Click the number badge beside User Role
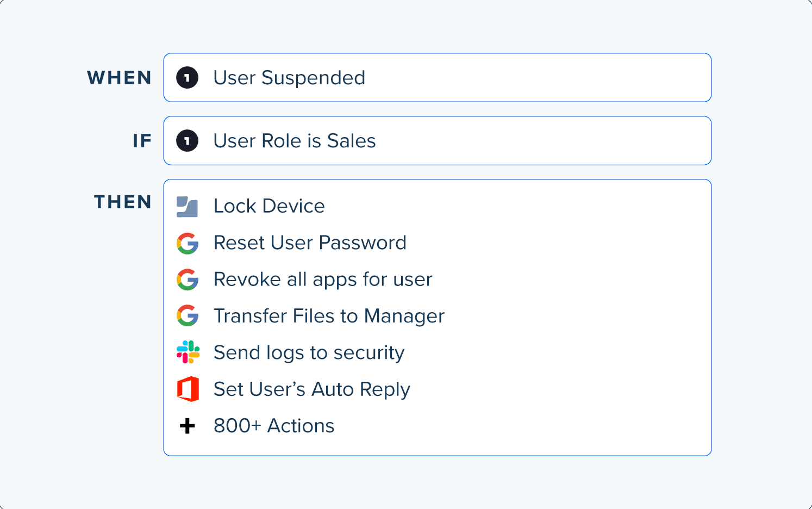Screen dimensions: 812x509 [x=187, y=141]
